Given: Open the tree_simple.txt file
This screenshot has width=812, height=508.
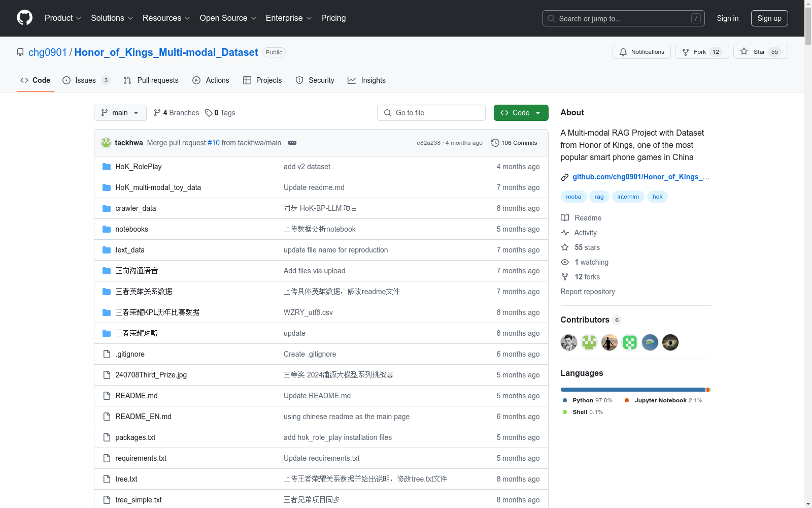Looking at the screenshot, I should (138, 500).
